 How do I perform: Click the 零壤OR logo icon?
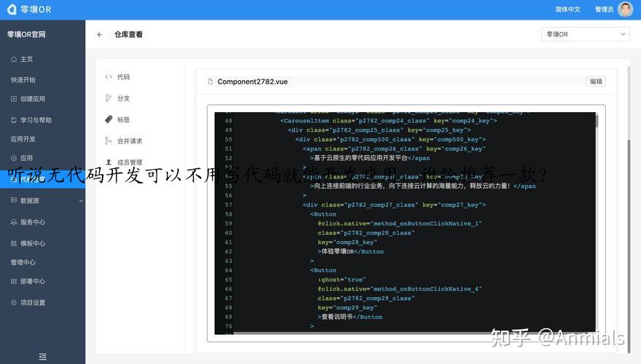pyautogui.click(x=12, y=9)
